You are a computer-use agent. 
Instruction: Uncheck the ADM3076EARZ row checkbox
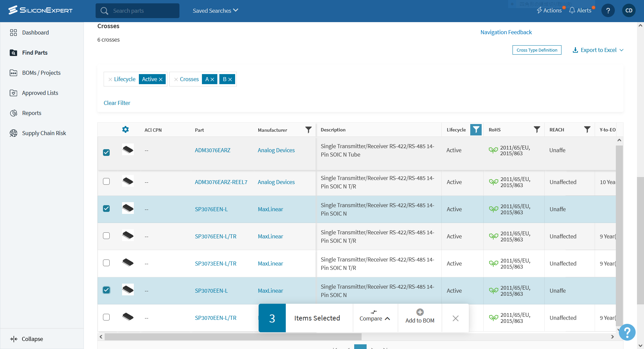tap(106, 153)
